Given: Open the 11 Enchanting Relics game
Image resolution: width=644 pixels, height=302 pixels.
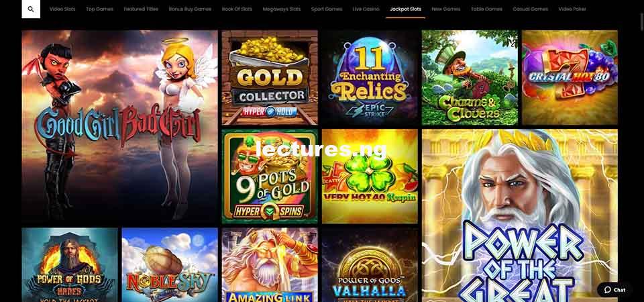Looking at the screenshot, I should click(370, 77).
